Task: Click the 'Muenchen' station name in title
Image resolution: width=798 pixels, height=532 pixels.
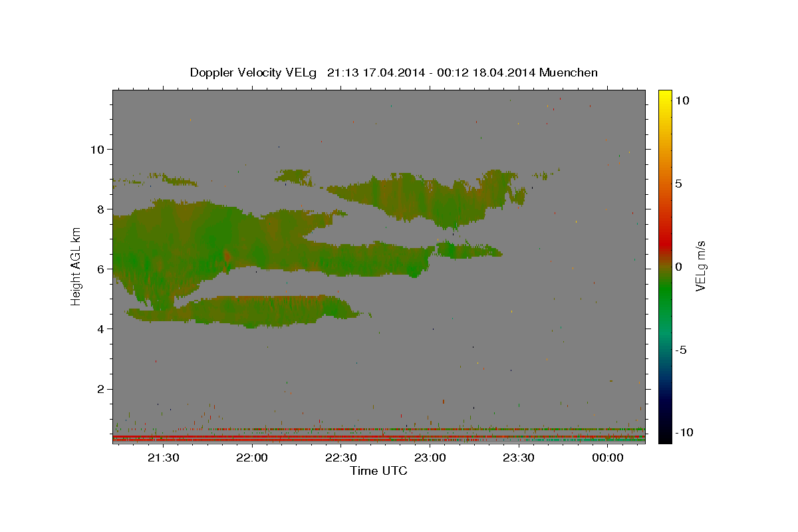Action: coord(569,72)
